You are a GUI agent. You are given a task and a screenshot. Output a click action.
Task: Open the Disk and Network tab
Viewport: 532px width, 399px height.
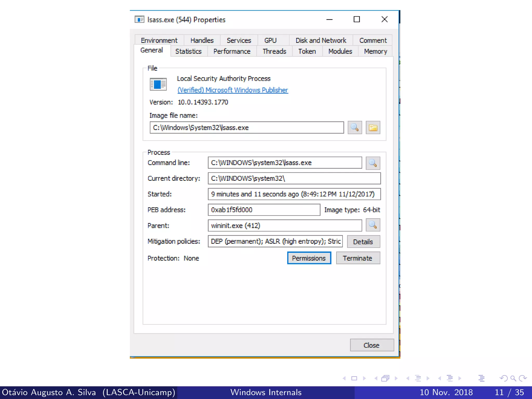point(321,40)
